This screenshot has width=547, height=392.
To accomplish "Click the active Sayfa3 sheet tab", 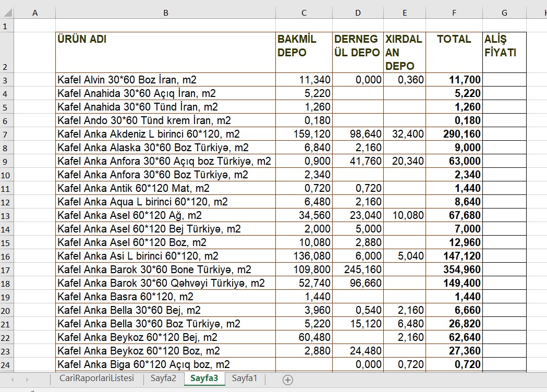I will pyautogui.click(x=204, y=378).
